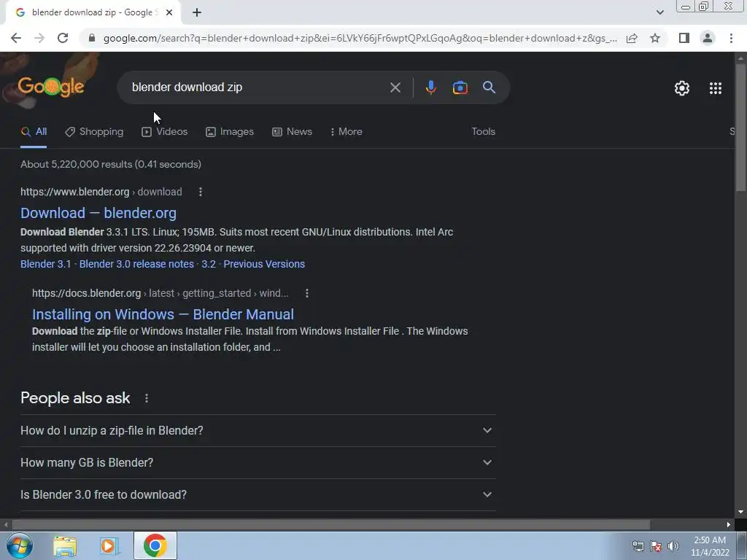Click the network tray icon
The image size is (747, 560).
click(x=638, y=546)
